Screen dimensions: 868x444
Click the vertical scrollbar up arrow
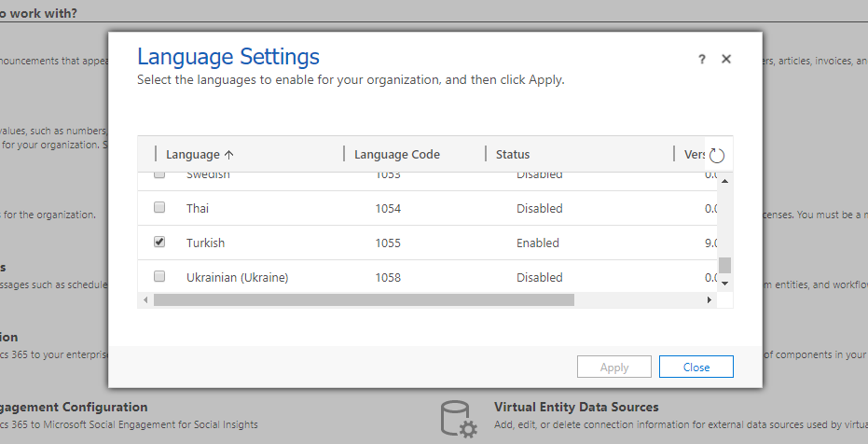(x=725, y=179)
